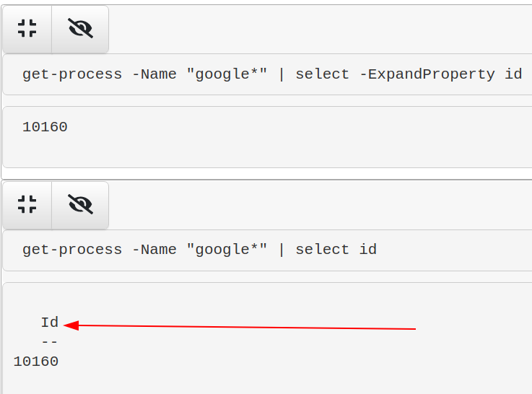Click get-process in the first code cell
This screenshot has height=394, width=532.
coord(72,74)
